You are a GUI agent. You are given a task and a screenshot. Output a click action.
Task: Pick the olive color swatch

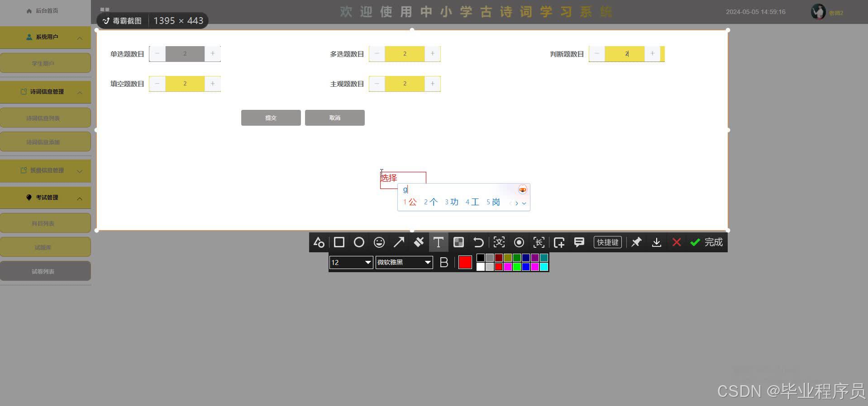(508, 258)
